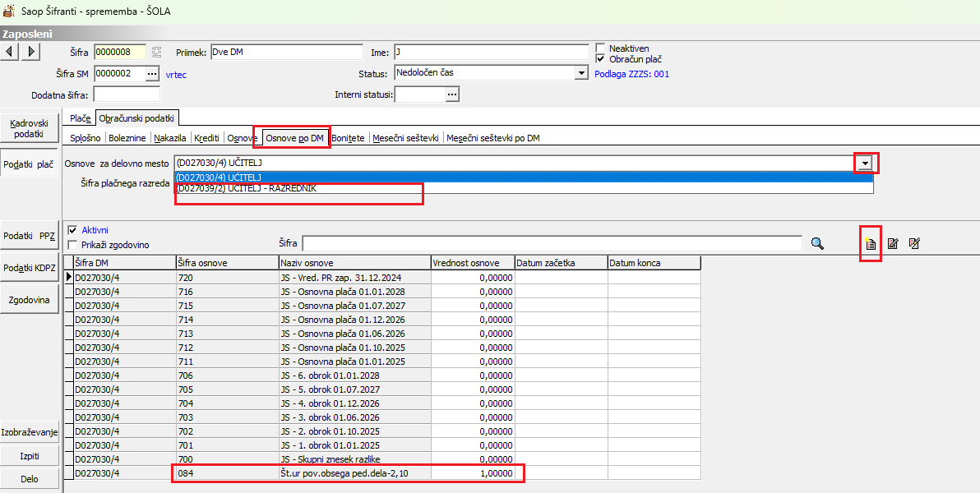Screen dimensions: 980x493
Task: Open the Status dropdown arrow
Action: pyautogui.click(x=580, y=73)
